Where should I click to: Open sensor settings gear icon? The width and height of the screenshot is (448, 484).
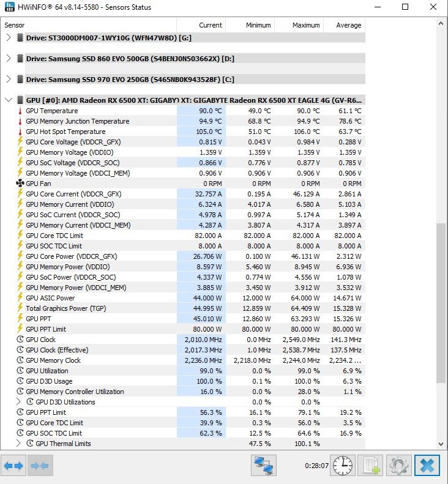398,466
